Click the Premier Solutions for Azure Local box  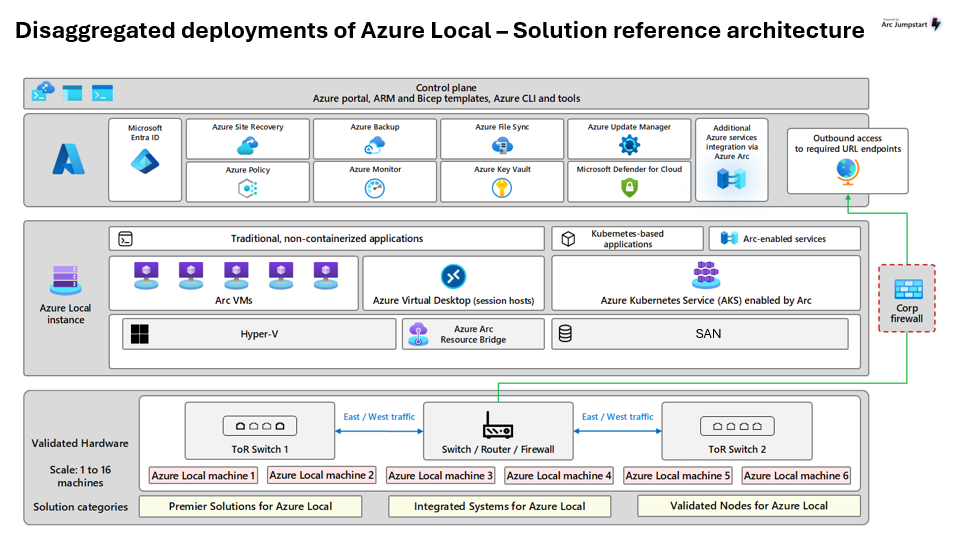pos(250,506)
